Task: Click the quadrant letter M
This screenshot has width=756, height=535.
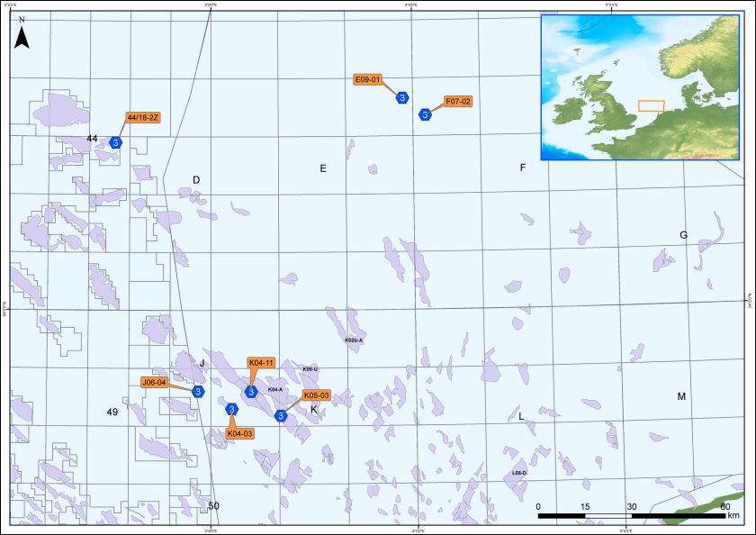Action: click(x=681, y=396)
